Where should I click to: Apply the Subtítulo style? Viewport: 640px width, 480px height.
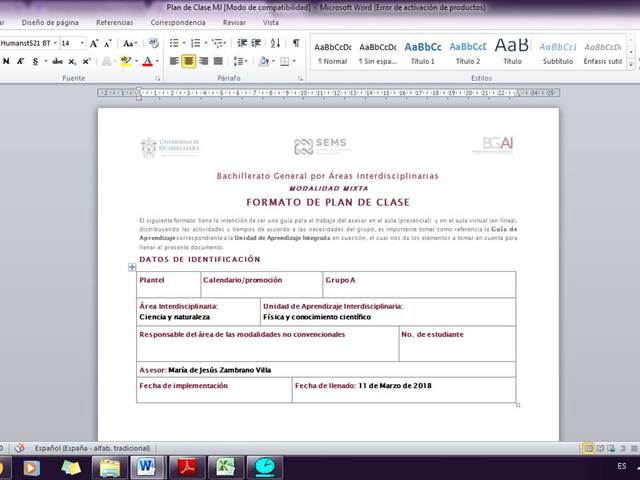coord(558,53)
